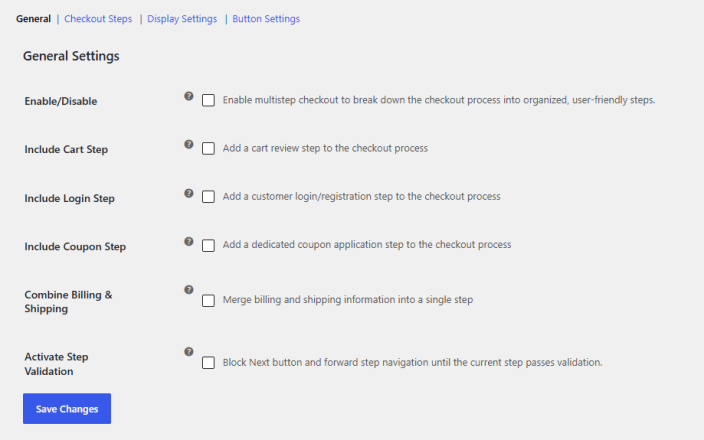The width and height of the screenshot is (704, 440).
Task: Click the Save Changes button
Action: pyautogui.click(x=67, y=409)
